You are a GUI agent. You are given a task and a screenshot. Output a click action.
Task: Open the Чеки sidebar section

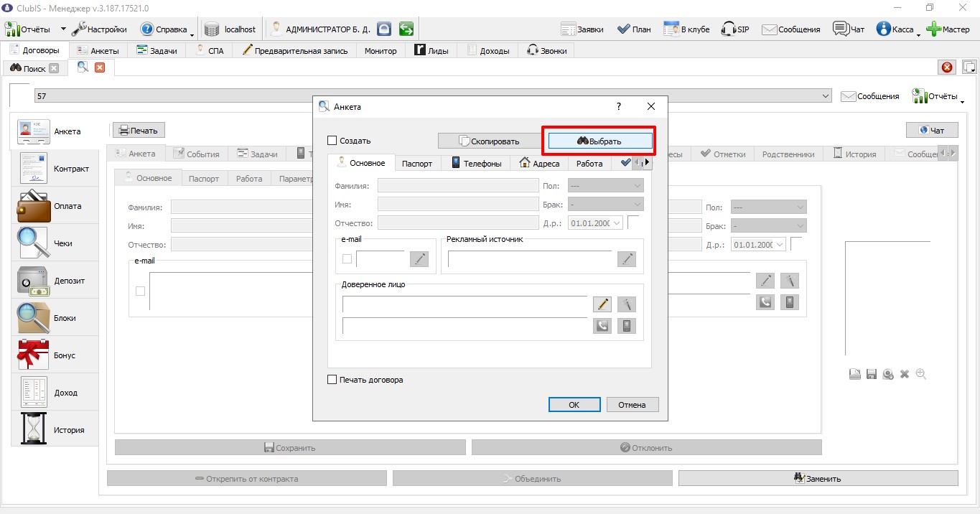coord(55,243)
